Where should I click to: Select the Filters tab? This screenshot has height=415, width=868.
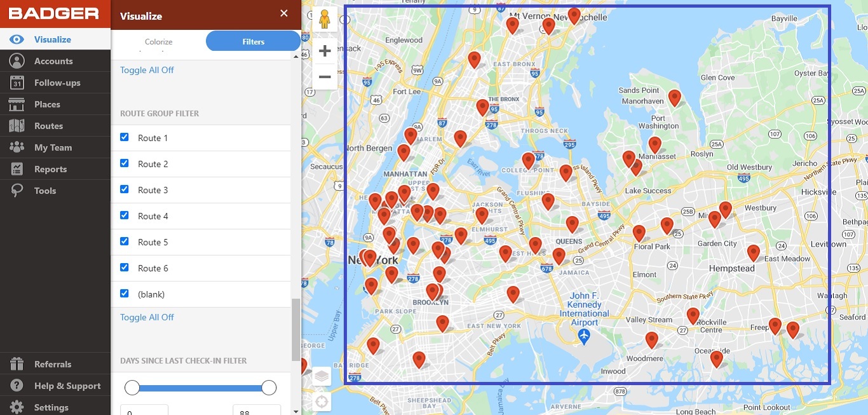(x=252, y=41)
